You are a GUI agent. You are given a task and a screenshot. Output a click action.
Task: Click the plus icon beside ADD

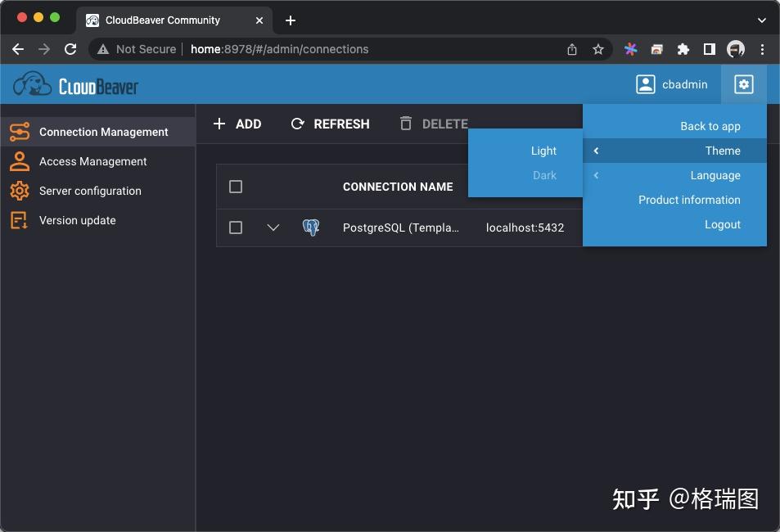[x=219, y=124]
